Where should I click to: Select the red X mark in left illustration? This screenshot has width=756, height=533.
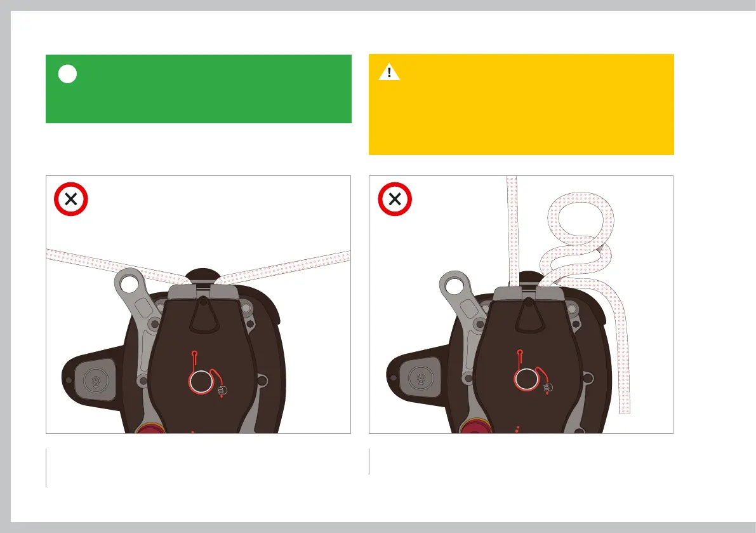click(x=71, y=199)
